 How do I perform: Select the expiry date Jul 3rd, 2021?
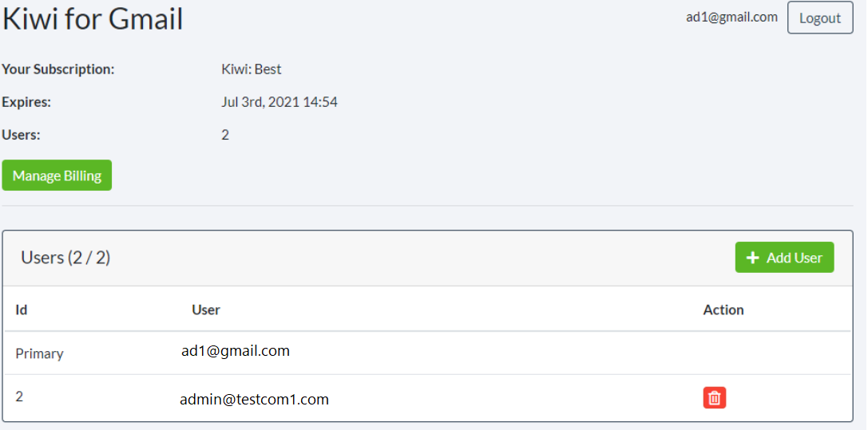click(260, 102)
